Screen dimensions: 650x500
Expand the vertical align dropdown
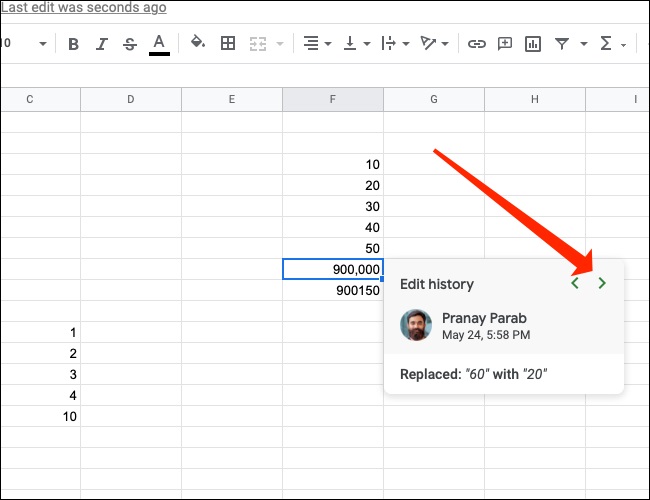point(356,44)
